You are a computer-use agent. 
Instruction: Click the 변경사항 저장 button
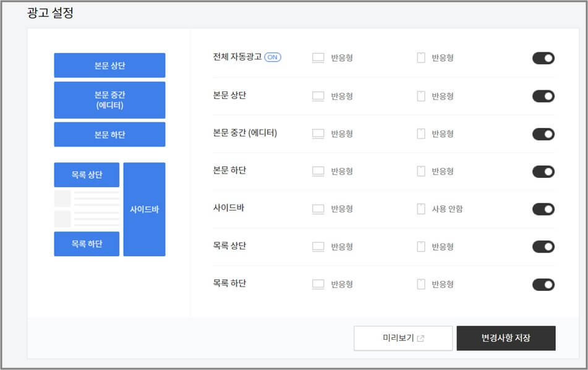(506, 338)
